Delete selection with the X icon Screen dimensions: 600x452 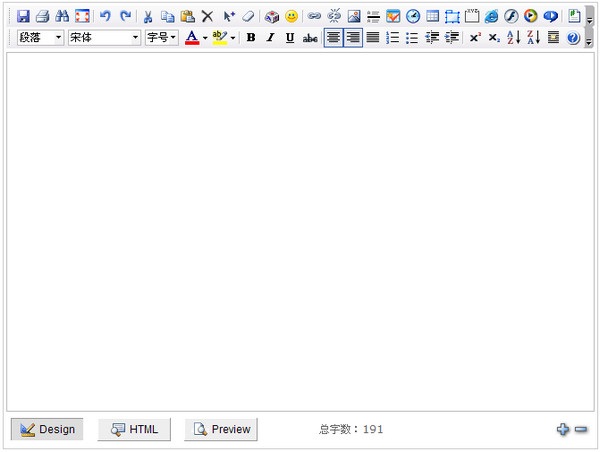point(207,16)
